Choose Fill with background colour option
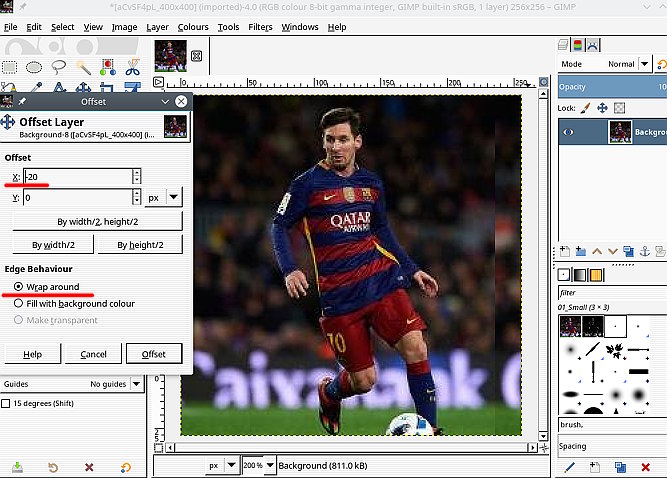667x478 pixels. (x=19, y=303)
